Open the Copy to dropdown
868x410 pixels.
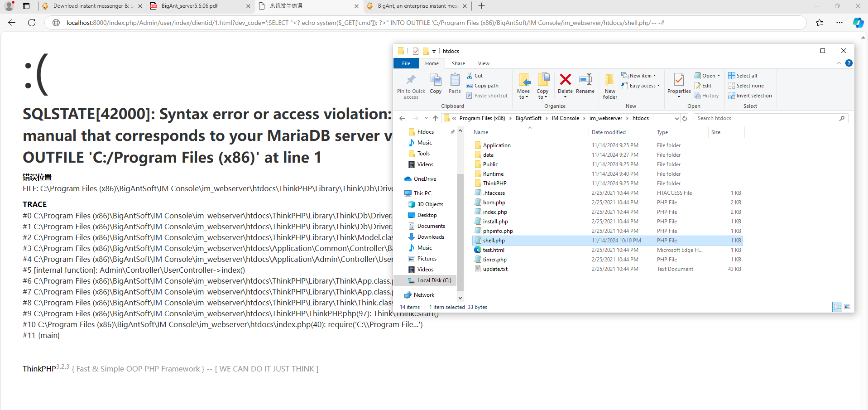tap(542, 86)
